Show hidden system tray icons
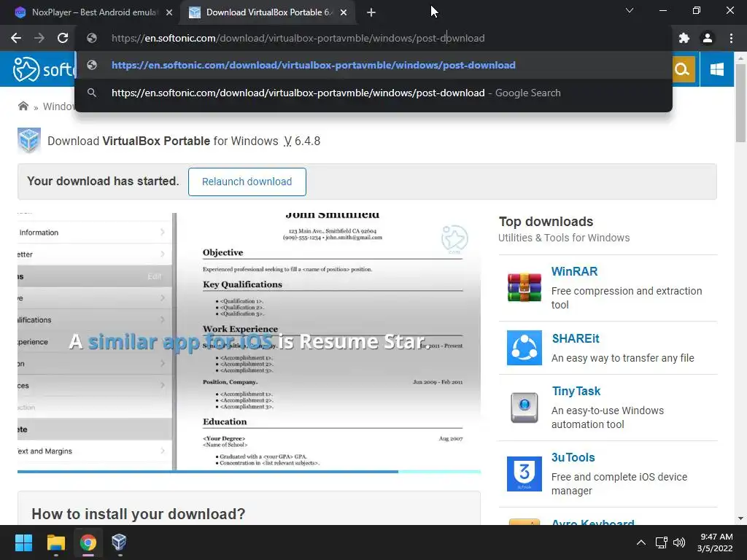 coord(641,542)
